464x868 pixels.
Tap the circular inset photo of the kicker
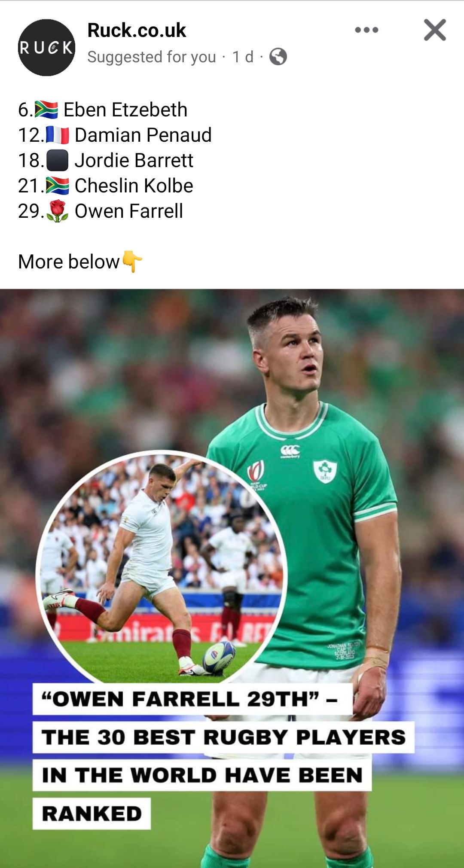tap(161, 568)
